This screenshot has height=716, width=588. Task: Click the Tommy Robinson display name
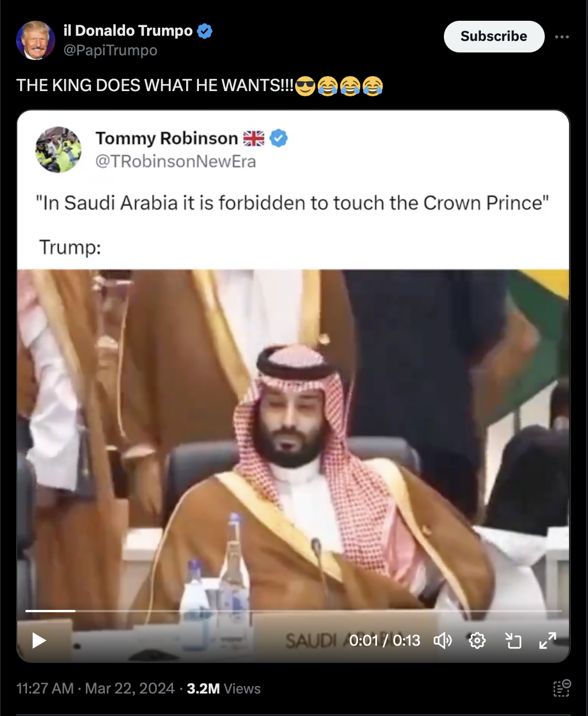167,138
